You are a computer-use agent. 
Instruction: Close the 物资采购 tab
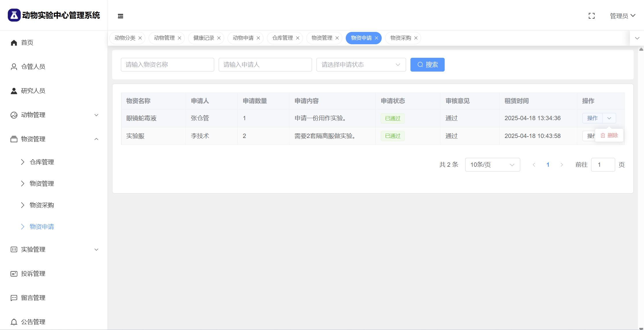click(416, 38)
